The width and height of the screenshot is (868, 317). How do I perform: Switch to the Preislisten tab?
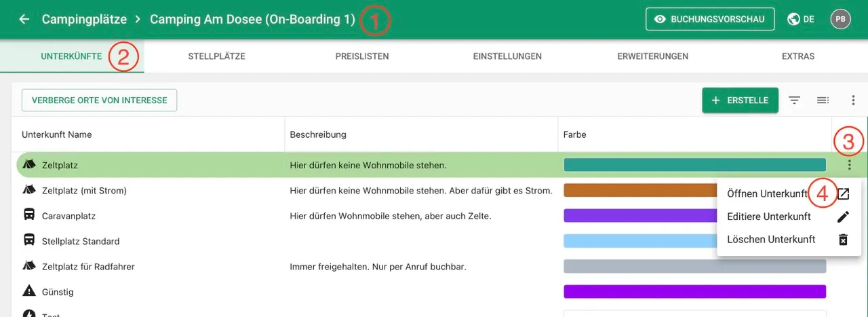[362, 56]
